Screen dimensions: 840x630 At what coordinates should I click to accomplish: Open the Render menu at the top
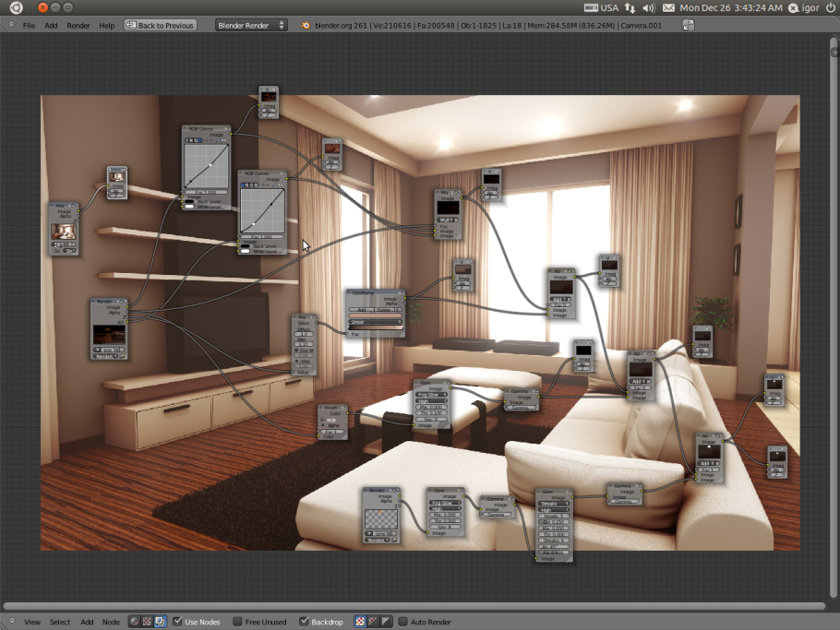coord(78,25)
